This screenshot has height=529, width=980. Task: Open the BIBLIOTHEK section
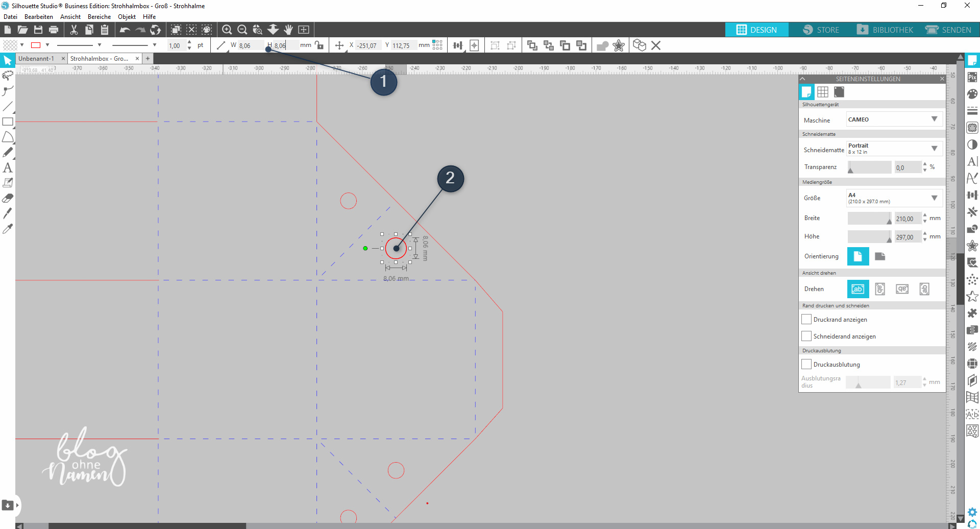pyautogui.click(x=885, y=30)
